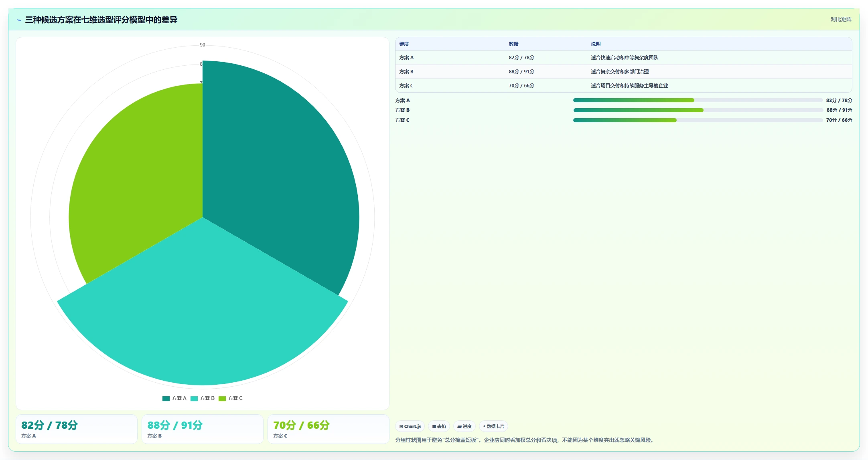
Task: Click the 方案 A score card 82分 / 78分
Action: tap(77, 429)
